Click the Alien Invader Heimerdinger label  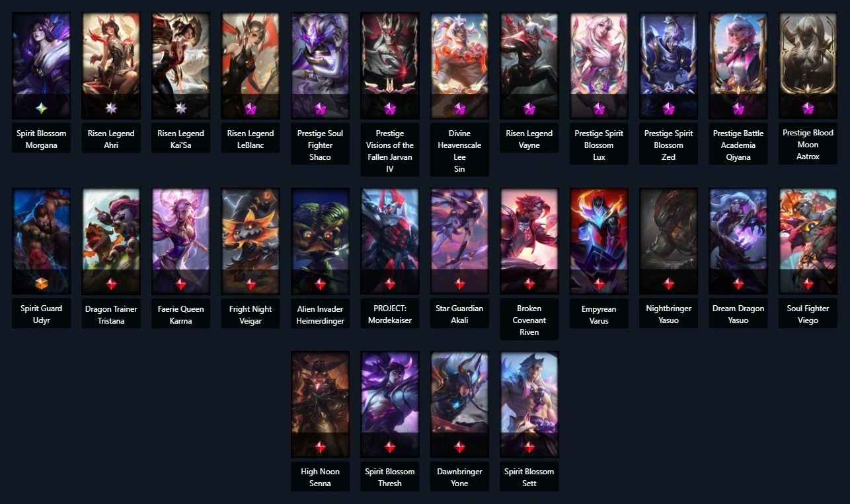pos(320,314)
